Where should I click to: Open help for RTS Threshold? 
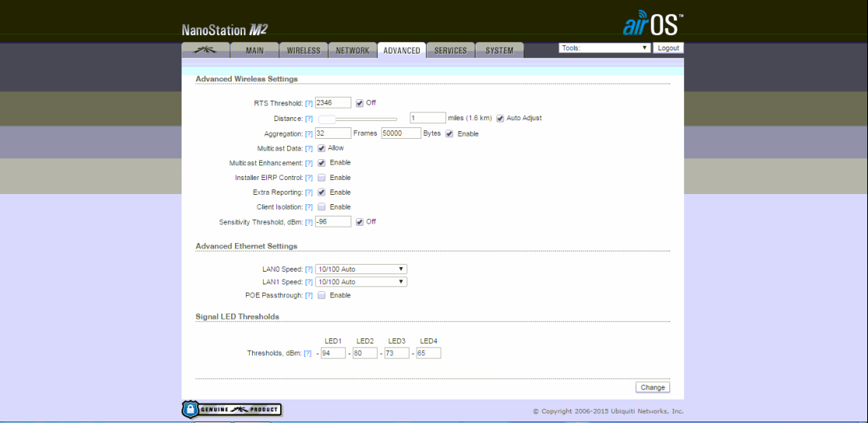[x=309, y=103]
